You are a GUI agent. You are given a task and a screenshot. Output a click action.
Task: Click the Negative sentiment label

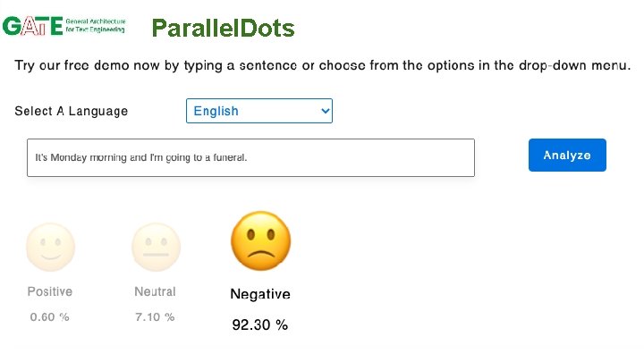[260, 294]
